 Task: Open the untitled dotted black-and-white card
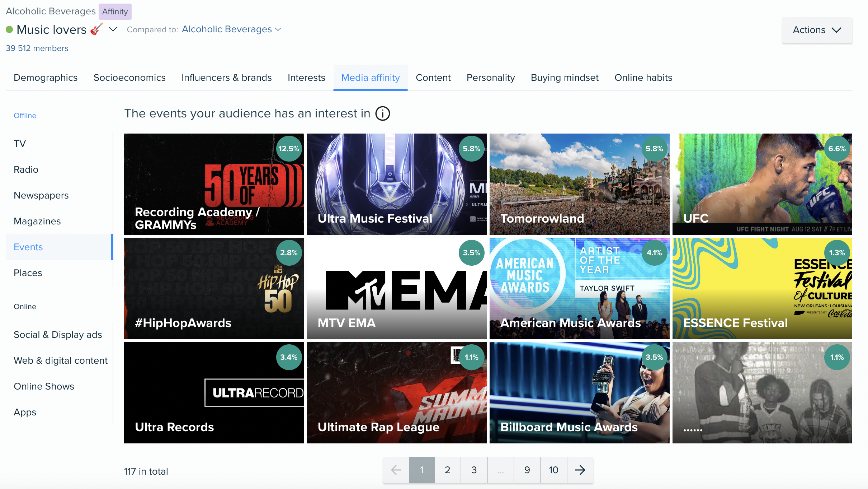click(x=762, y=393)
